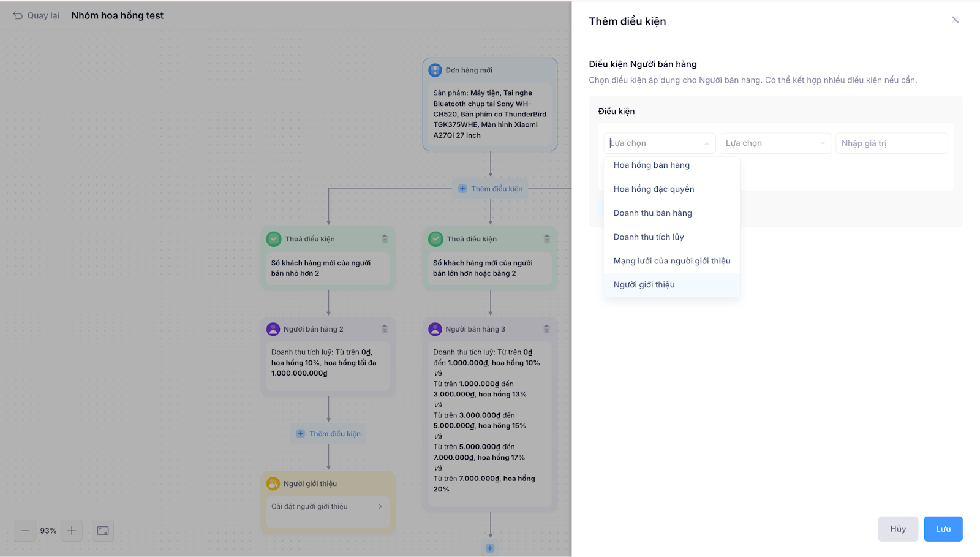Focus the Nhập giá trị input field
Screen dimensions: 980x557
(x=891, y=143)
